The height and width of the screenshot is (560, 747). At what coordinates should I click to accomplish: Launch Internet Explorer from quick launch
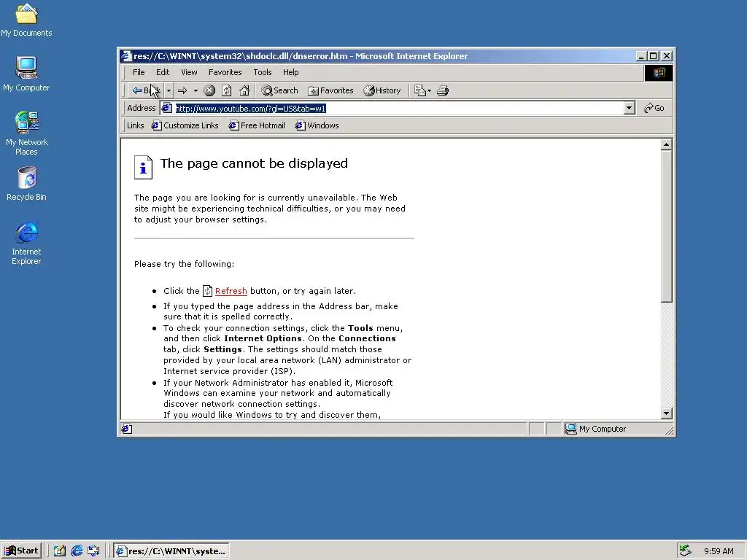tap(77, 551)
